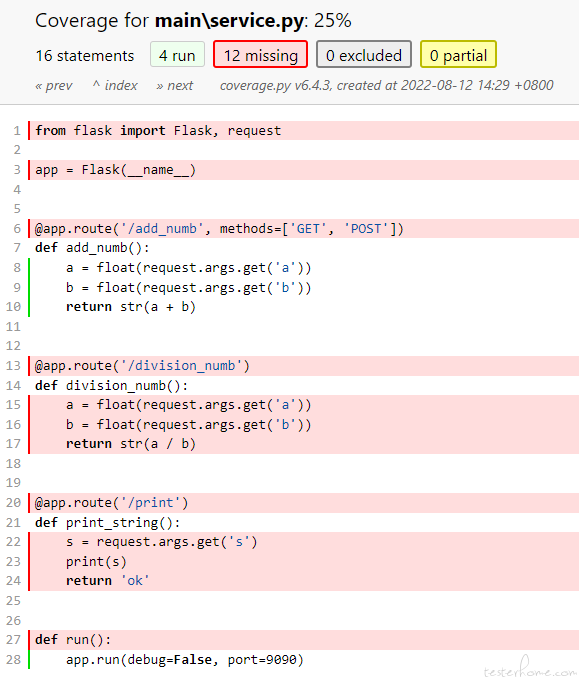Click line number 3 anchor
Image resolution: width=579 pixels, height=687 pixels.
[17, 170]
